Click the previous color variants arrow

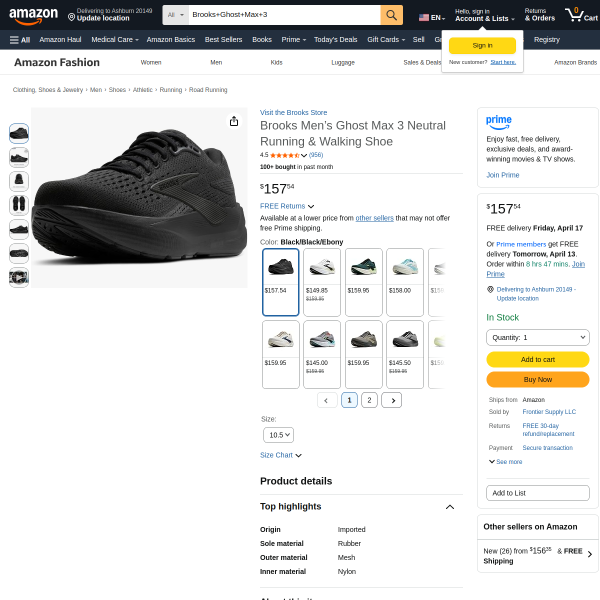pyautogui.click(x=327, y=400)
